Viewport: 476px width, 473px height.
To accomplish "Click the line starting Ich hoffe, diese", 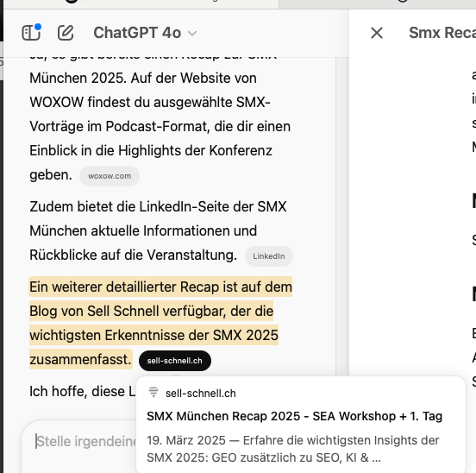I will click(83, 391).
